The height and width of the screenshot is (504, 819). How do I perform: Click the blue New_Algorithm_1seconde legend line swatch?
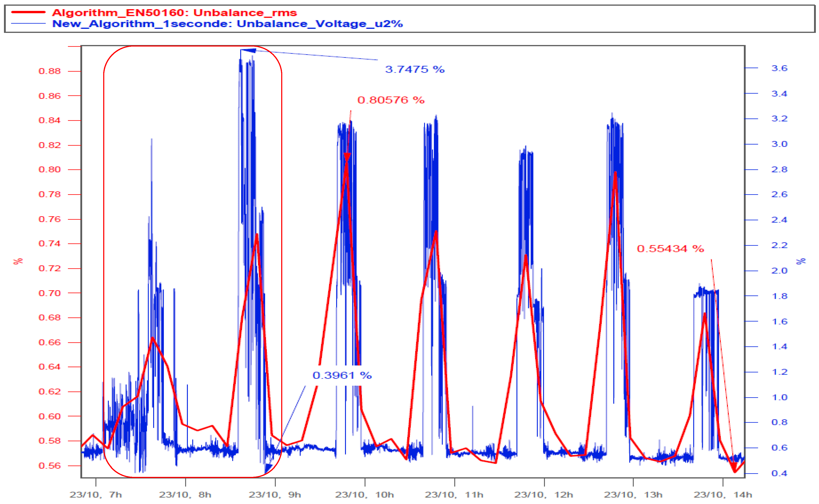[28, 23]
